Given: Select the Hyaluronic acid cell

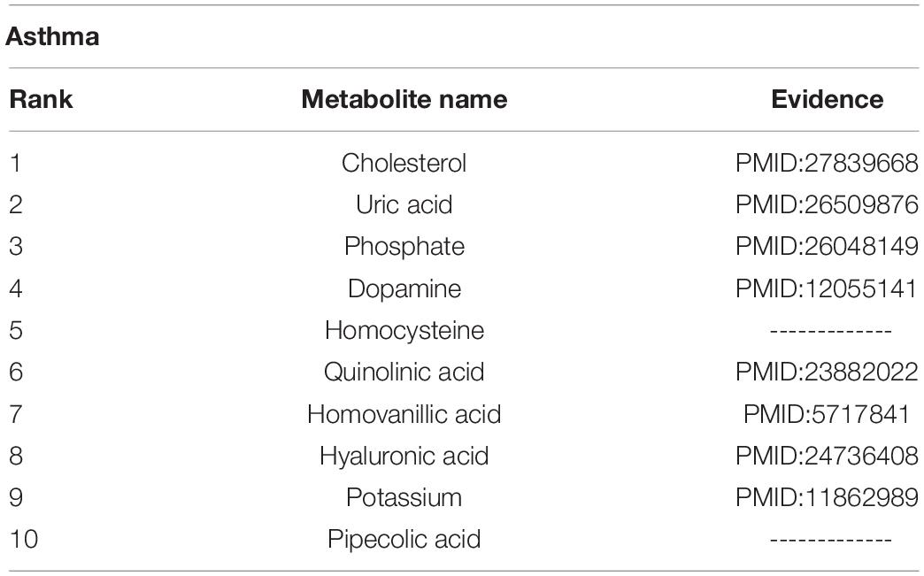Looking at the screenshot, I should (404, 456).
